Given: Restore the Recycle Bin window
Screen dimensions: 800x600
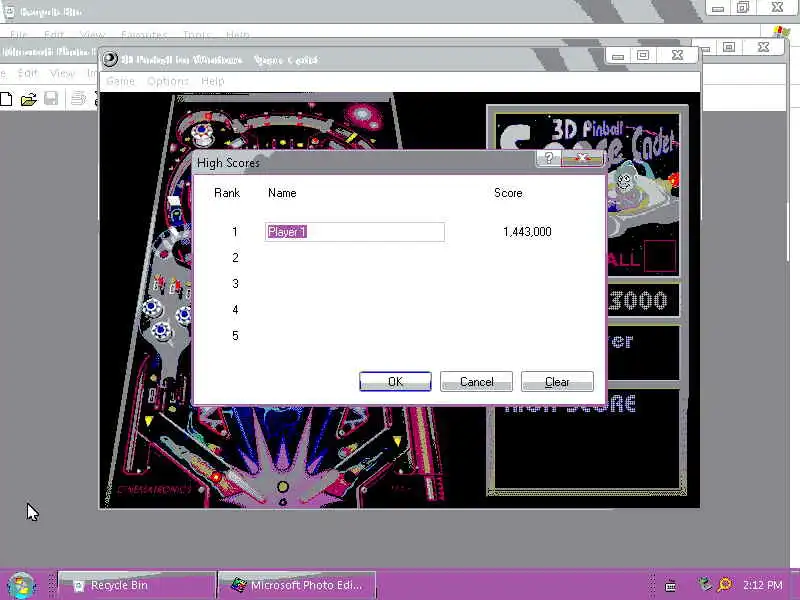Looking at the screenshot, I should point(743,7).
